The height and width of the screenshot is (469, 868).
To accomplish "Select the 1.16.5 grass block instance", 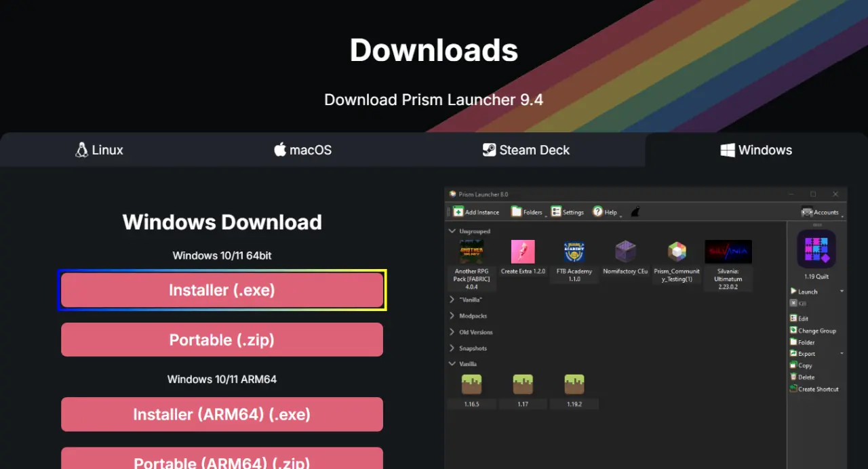I will 471,385.
